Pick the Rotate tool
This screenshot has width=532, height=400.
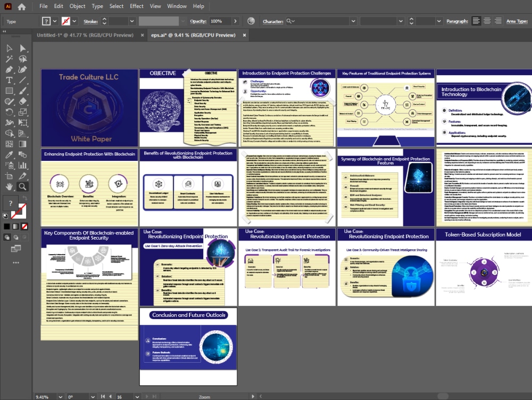[x=9, y=112]
